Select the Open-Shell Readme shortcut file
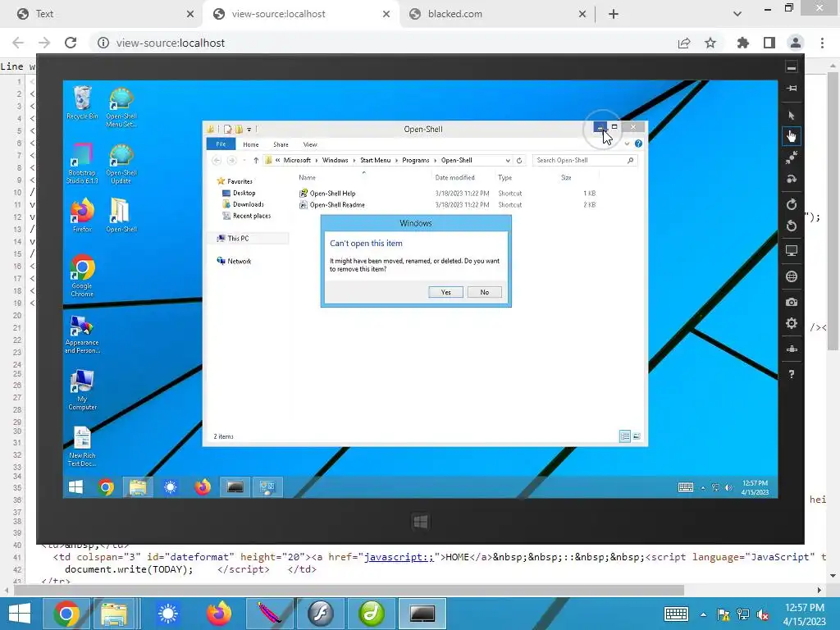 coord(337,204)
